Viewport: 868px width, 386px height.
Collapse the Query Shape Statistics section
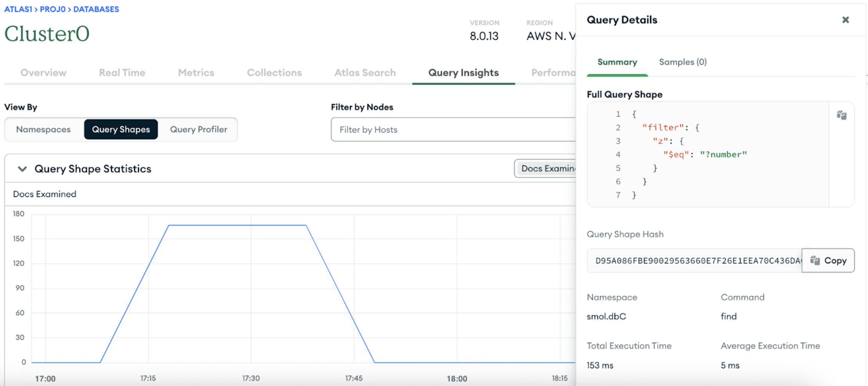click(x=22, y=169)
